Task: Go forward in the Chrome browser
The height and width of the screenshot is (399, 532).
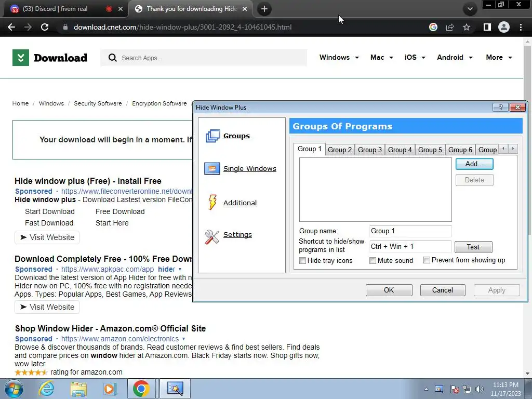Action: (28, 27)
